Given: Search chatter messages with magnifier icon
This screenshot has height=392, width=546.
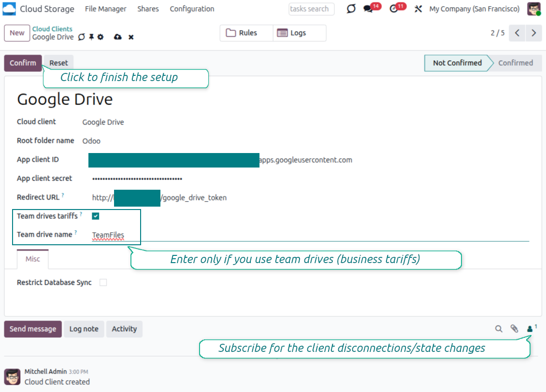Looking at the screenshot, I should point(499,329).
